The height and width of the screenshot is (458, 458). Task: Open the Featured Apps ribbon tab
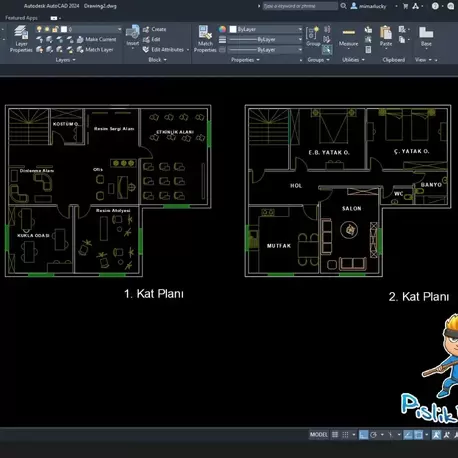pyautogui.click(x=21, y=18)
